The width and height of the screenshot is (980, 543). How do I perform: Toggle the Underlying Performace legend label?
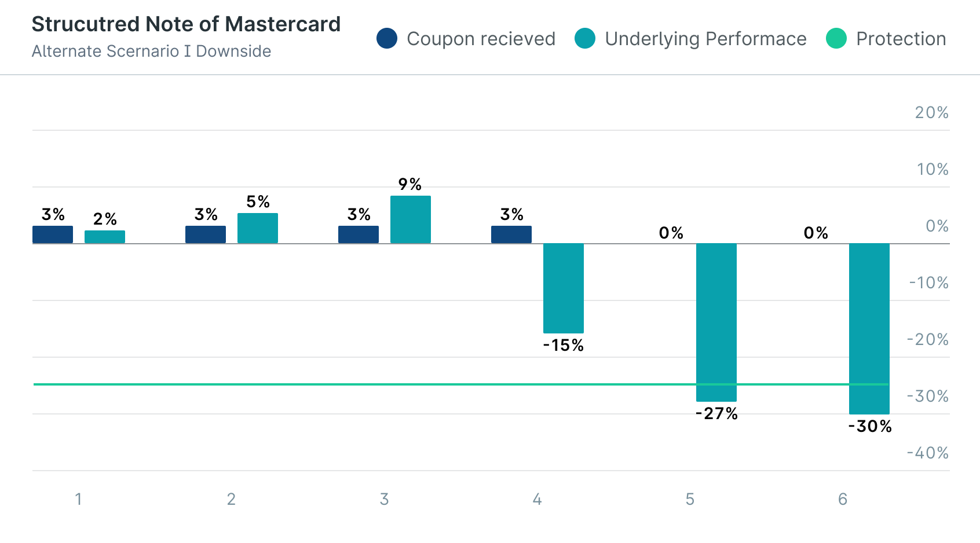coord(705,39)
